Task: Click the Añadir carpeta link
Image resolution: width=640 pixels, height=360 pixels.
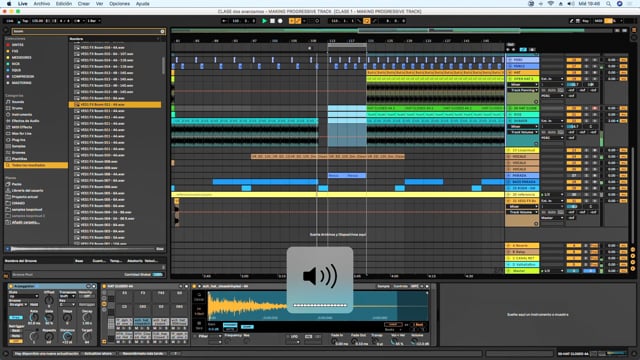Action: (x=26, y=222)
